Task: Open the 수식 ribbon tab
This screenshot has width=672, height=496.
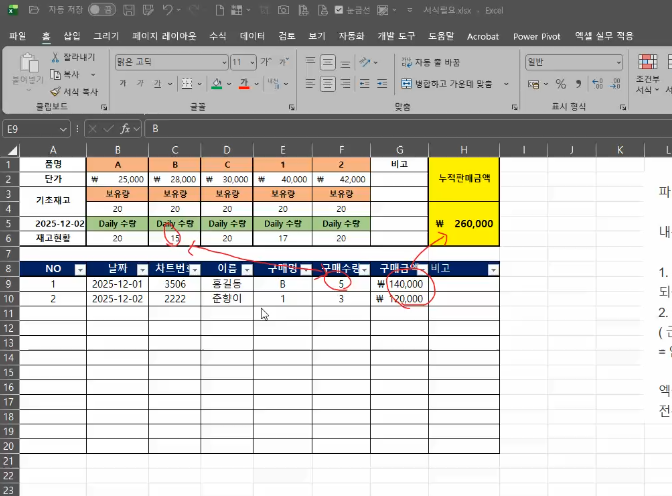Action: [217, 35]
